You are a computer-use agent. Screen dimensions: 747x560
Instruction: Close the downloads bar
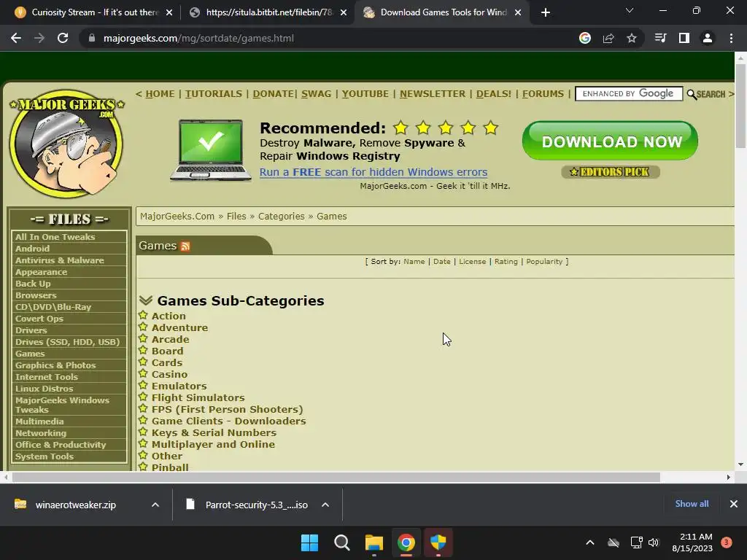click(x=734, y=504)
